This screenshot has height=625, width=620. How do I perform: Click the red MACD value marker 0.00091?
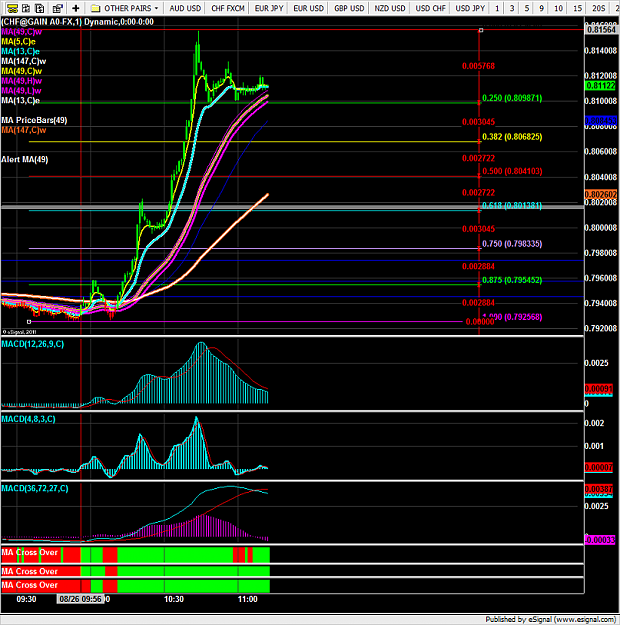click(598, 389)
